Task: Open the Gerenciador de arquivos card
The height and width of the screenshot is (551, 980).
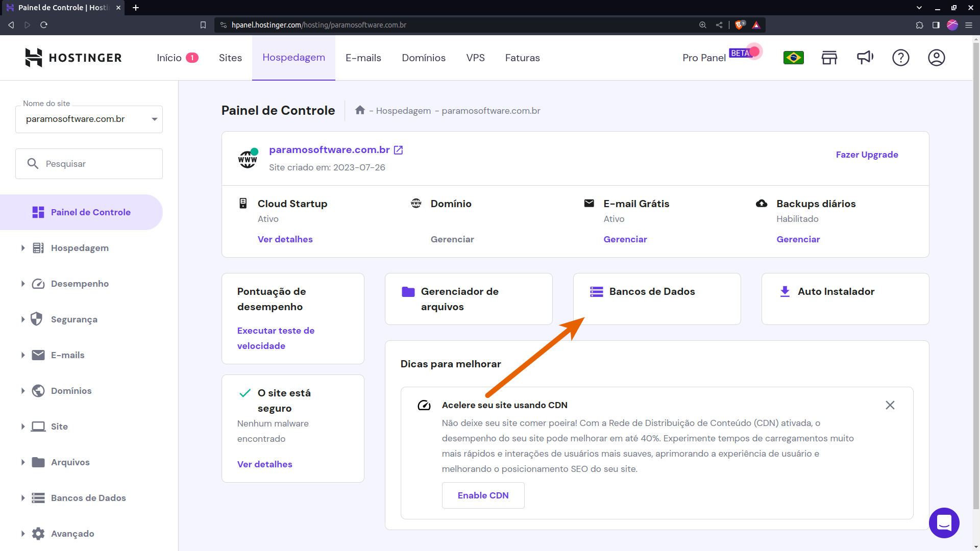Action: pyautogui.click(x=469, y=299)
